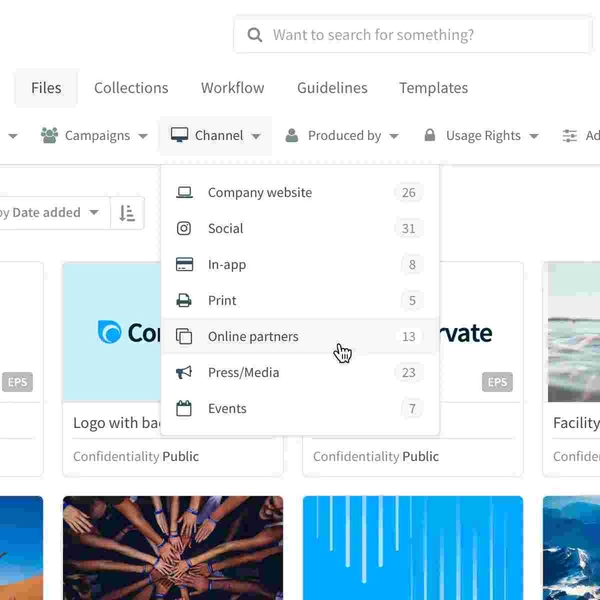Click the In-app card icon
This screenshot has height=600, width=600.
pos(184,264)
